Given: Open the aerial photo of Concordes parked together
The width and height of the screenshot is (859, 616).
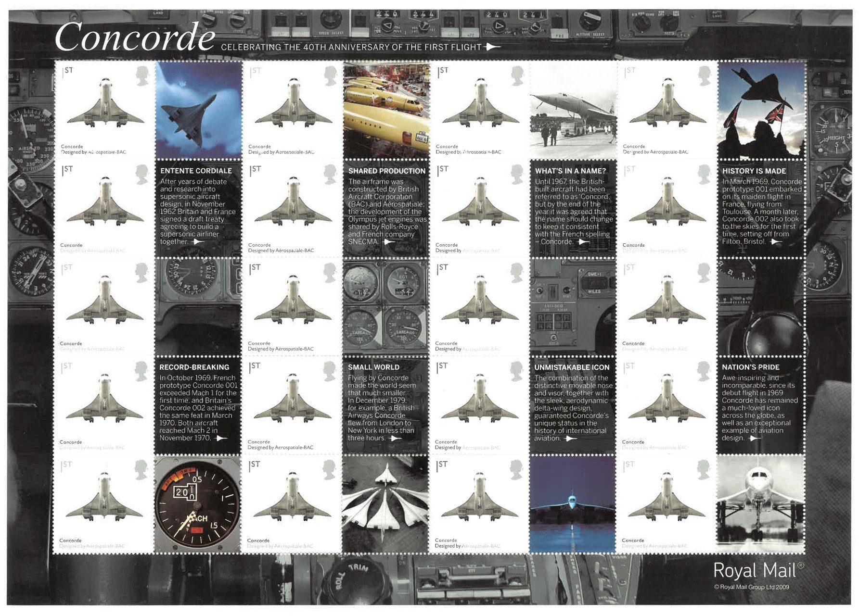Looking at the screenshot, I should coord(385,504).
